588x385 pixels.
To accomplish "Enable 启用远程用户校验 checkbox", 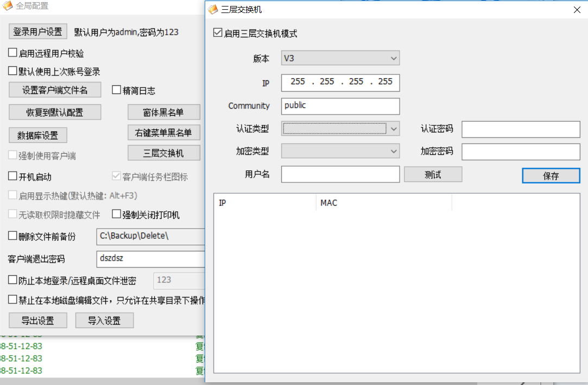I will 13,53.
